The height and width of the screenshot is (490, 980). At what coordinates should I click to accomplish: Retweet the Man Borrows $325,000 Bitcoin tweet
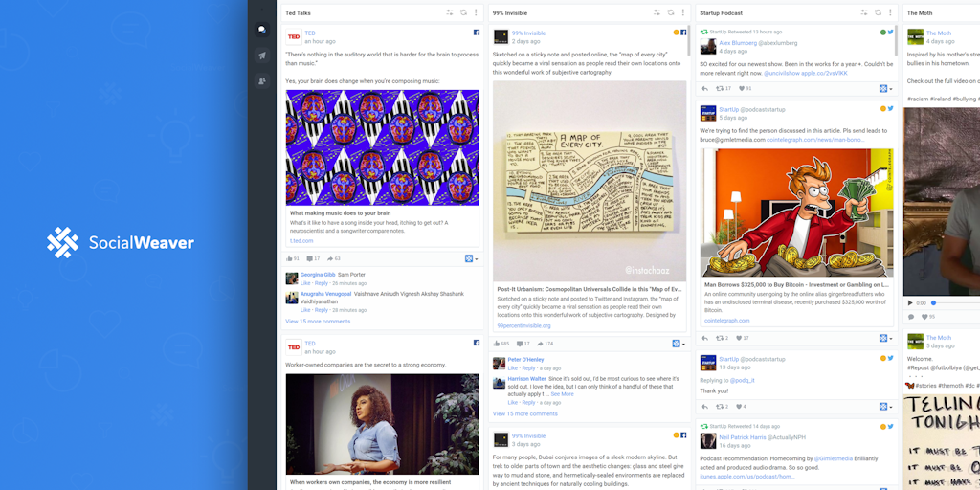point(722,338)
